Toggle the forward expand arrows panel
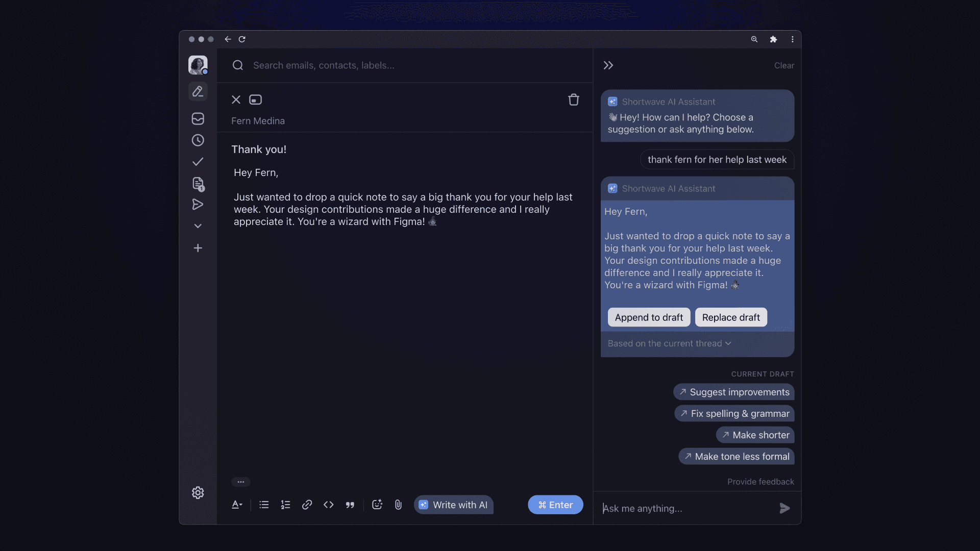Viewport: 980px width, 551px height. [x=608, y=65]
